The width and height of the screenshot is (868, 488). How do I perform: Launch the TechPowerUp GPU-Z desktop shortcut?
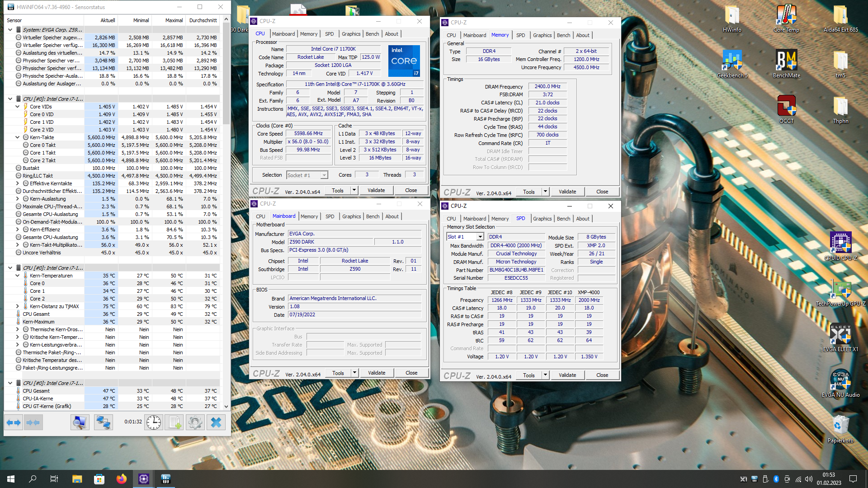pyautogui.click(x=840, y=292)
